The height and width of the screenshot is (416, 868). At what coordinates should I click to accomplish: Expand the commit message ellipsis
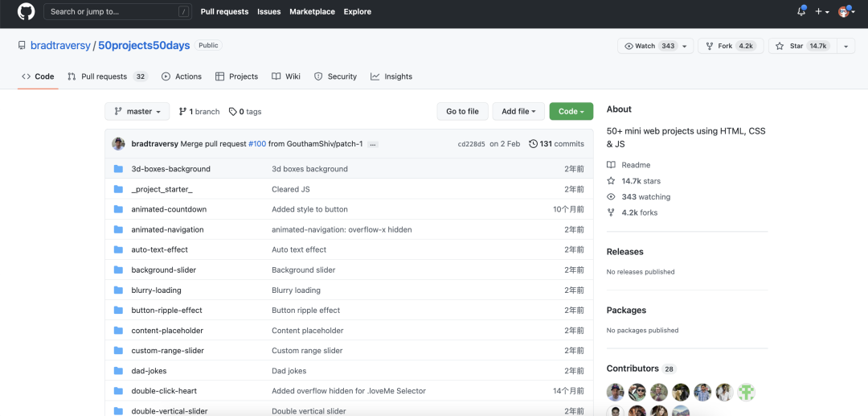pos(373,145)
